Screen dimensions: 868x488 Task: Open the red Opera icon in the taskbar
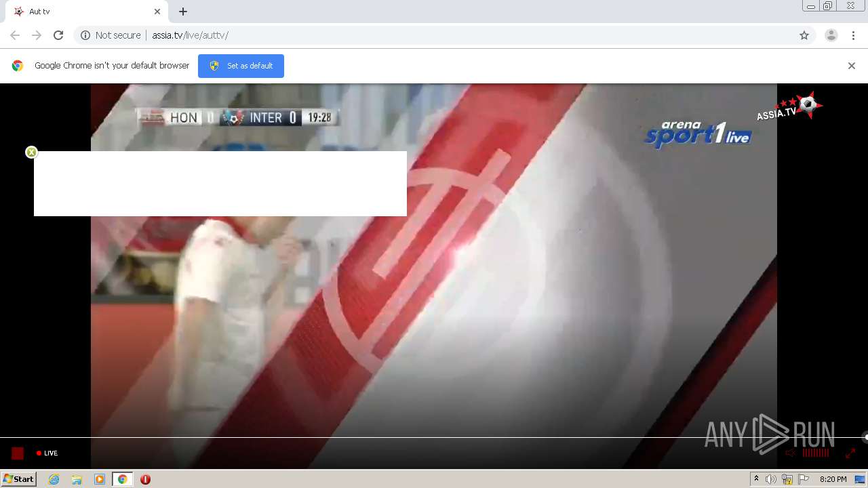pyautogui.click(x=145, y=479)
